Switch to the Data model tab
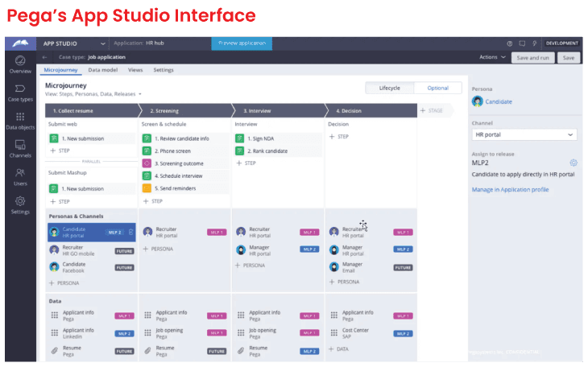Image resolution: width=588 pixels, height=367 pixels. click(102, 70)
